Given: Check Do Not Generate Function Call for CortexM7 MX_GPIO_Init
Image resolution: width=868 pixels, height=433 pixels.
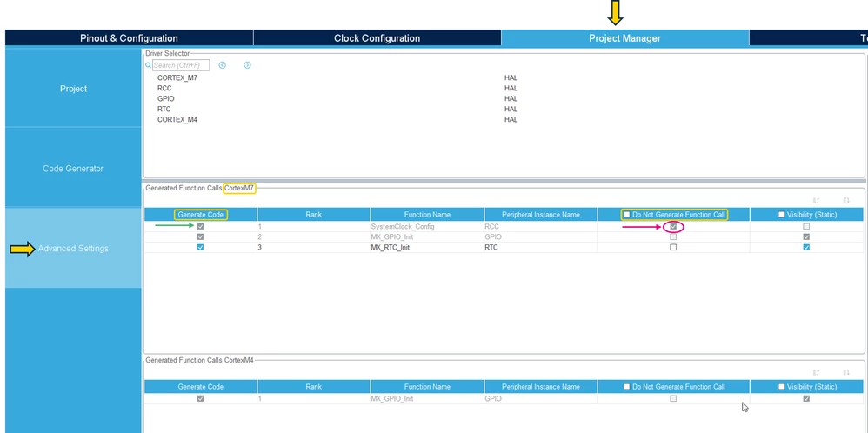Looking at the screenshot, I should 673,237.
